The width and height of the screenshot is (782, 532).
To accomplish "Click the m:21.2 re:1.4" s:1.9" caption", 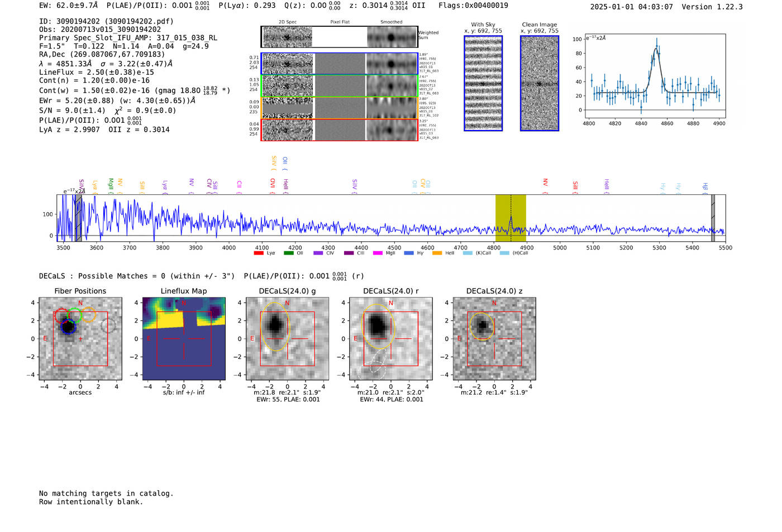I will click(x=494, y=392).
